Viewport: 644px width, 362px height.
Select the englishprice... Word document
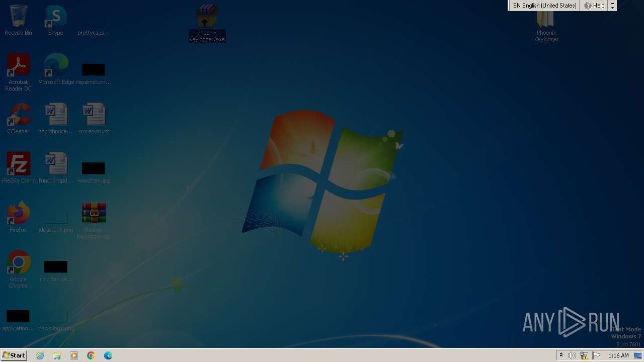pos(56,119)
